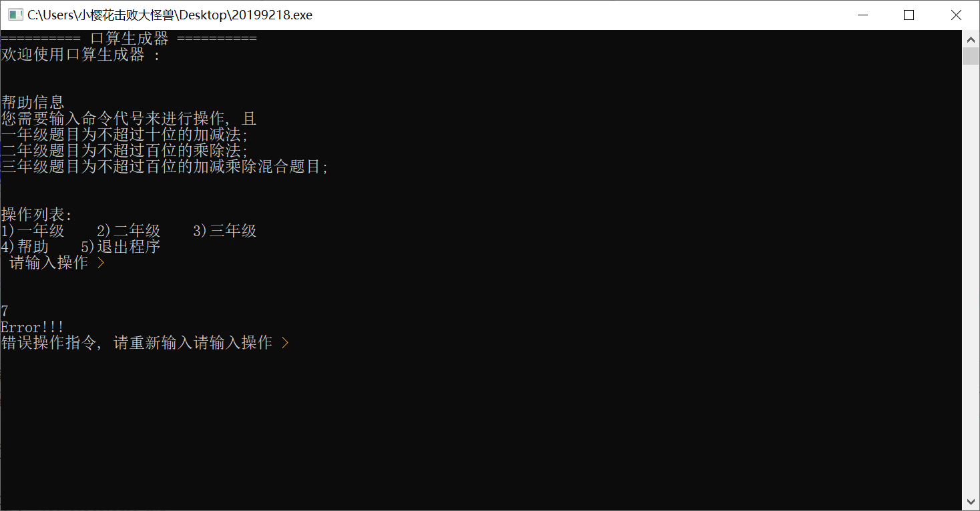Click the Error!!! message line
980x511 pixels.
[x=33, y=327]
